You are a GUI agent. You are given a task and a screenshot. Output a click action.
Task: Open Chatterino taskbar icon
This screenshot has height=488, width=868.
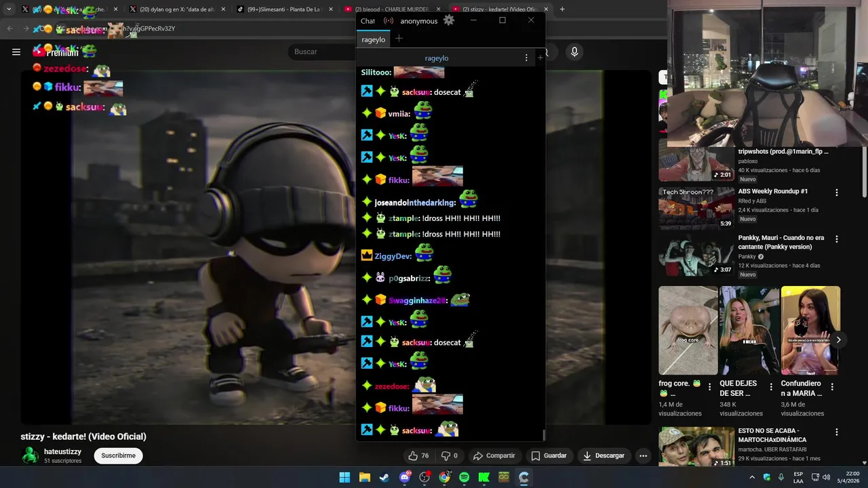524,477
